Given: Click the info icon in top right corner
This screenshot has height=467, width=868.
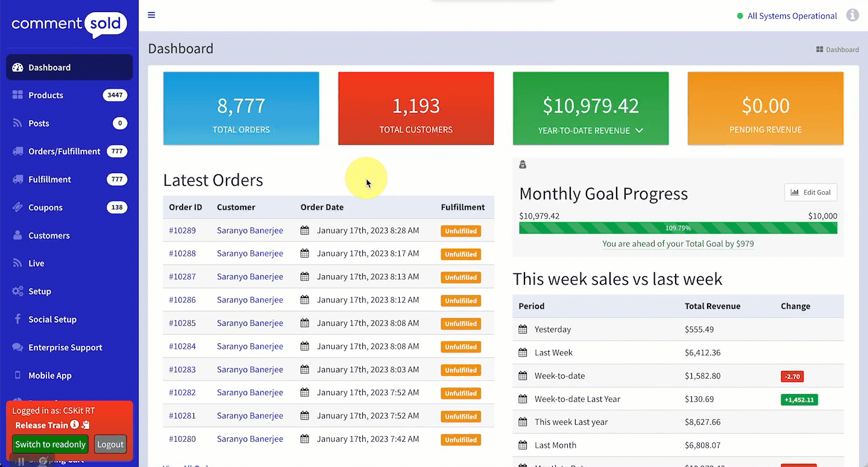Looking at the screenshot, I should [852, 16].
